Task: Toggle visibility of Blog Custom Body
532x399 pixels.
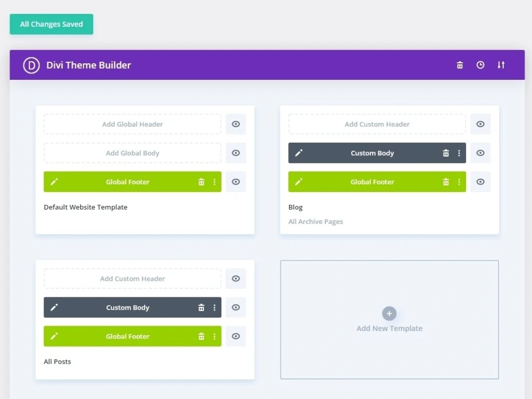Action: (480, 153)
